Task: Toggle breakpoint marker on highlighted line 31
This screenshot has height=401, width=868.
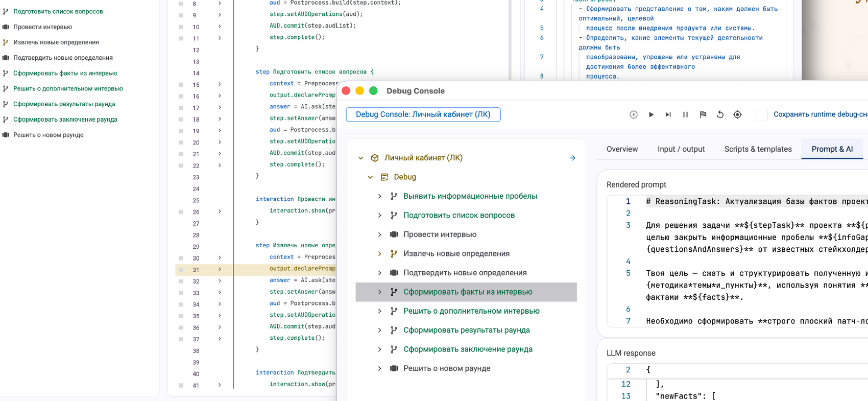Action: coord(181,269)
